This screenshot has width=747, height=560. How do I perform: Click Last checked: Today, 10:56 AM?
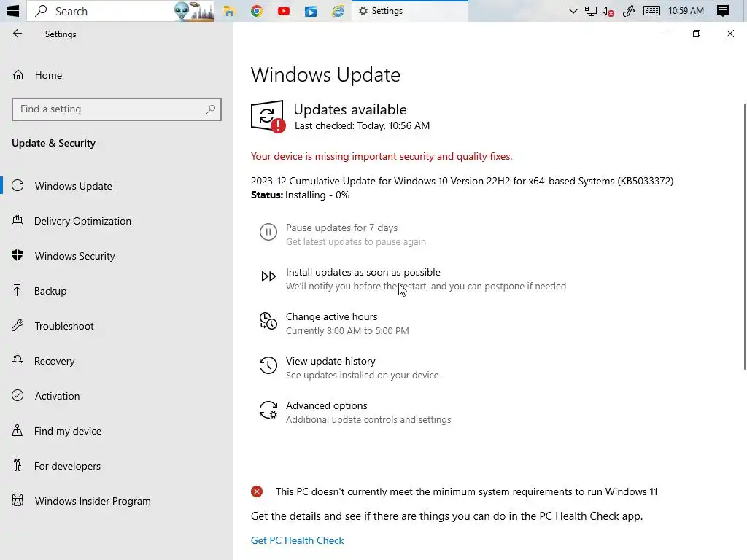[362, 125]
